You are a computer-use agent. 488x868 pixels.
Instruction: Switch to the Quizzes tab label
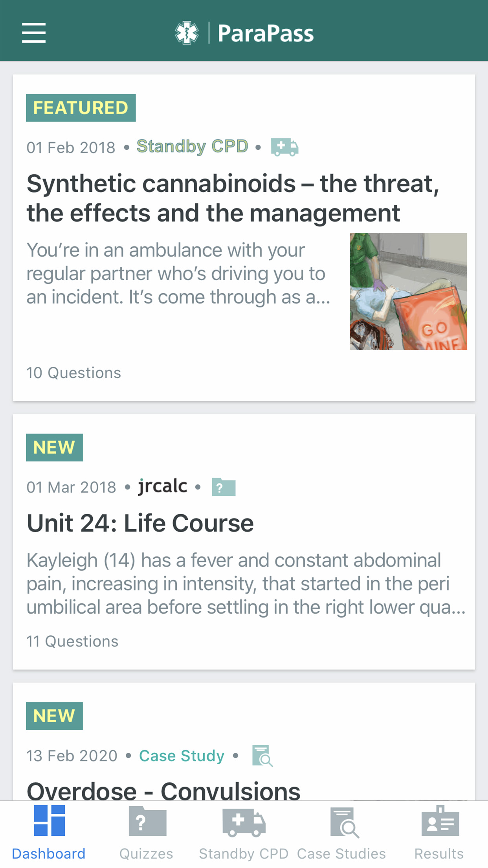[x=146, y=854]
